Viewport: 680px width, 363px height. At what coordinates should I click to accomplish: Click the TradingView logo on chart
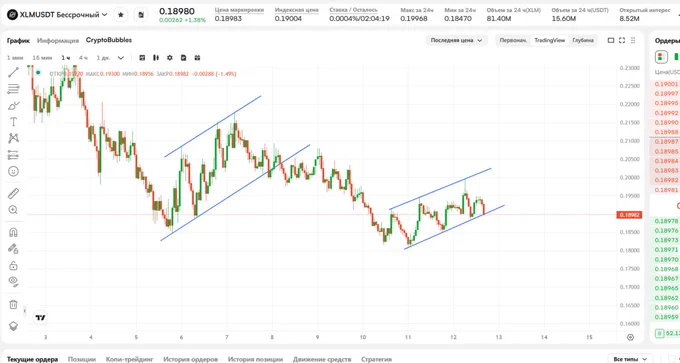(x=40, y=318)
